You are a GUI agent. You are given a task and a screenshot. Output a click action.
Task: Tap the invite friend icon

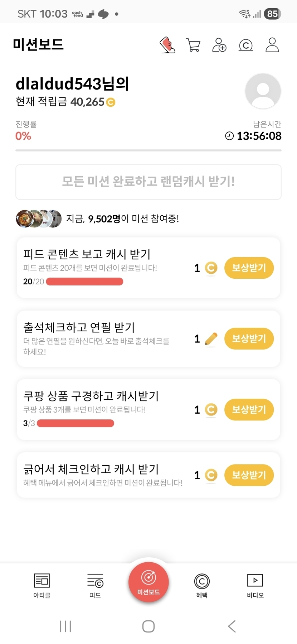click(219, 45)
